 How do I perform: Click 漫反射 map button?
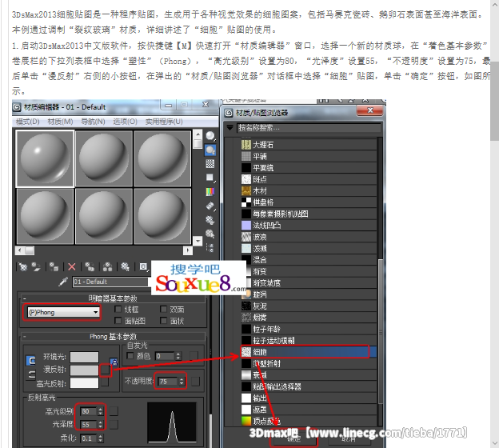(105, 370)
